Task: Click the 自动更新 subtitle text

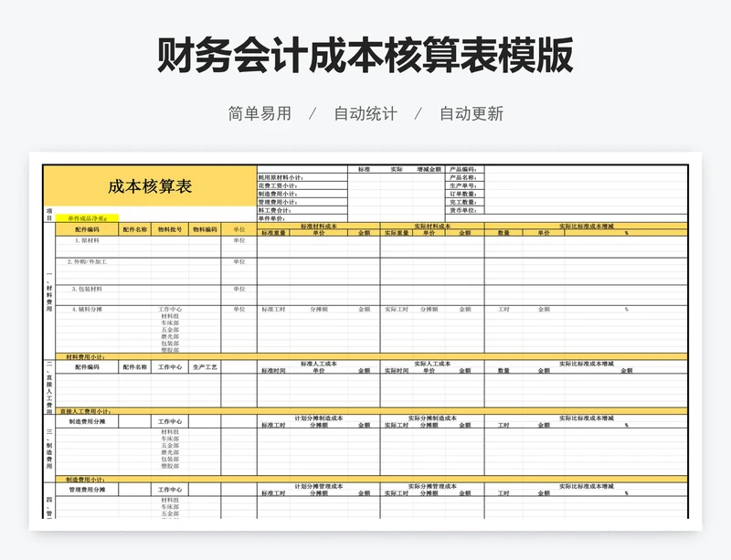Action: pos(471,113)
